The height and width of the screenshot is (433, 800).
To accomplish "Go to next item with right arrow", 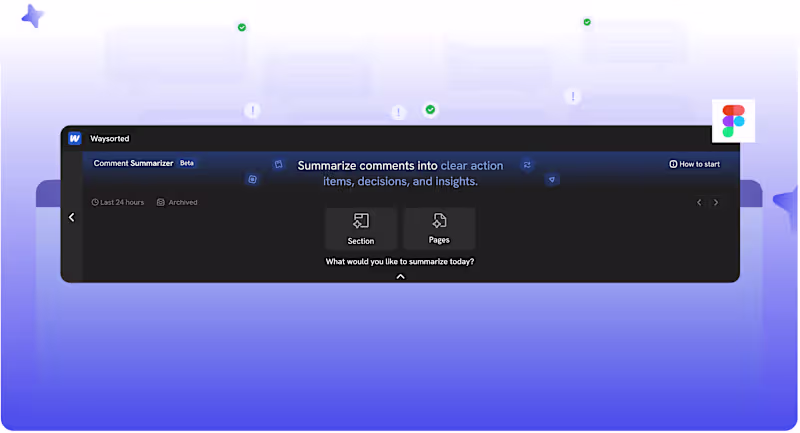I will pos(716,202).
